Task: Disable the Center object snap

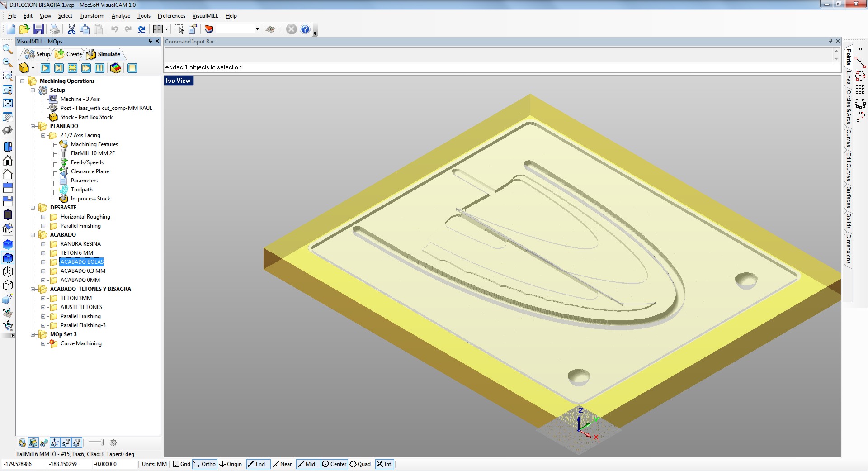Action: 334,464
